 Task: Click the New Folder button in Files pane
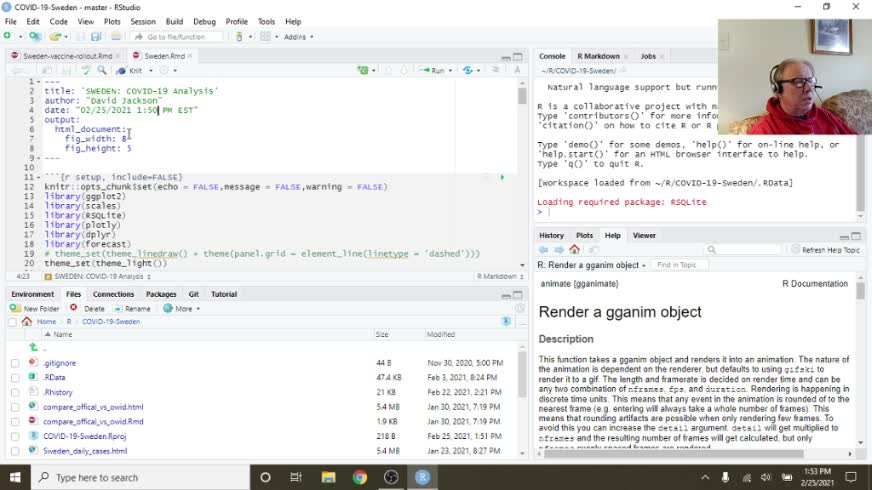(34, 309)
